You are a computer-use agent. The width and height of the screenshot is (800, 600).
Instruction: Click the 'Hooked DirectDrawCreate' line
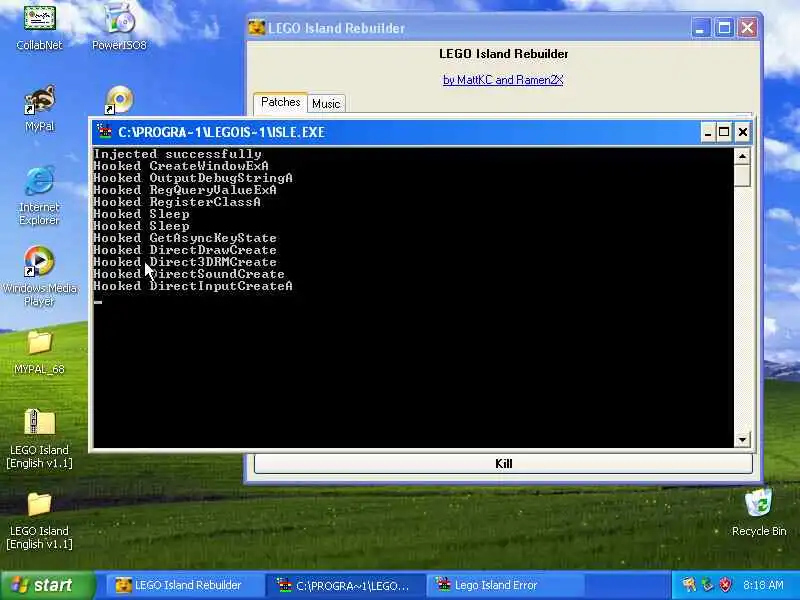(x=185, y=249)
